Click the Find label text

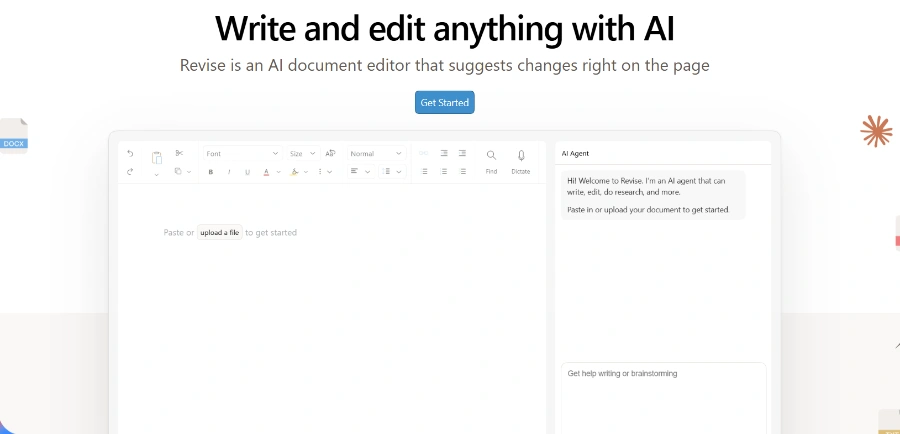point(491,172)
